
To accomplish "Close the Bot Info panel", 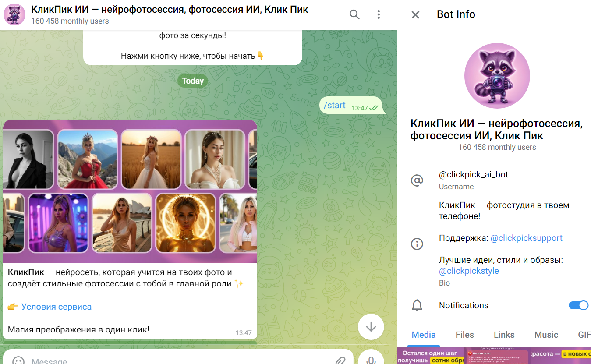I will pyautogui.click(x=415, y=14).
